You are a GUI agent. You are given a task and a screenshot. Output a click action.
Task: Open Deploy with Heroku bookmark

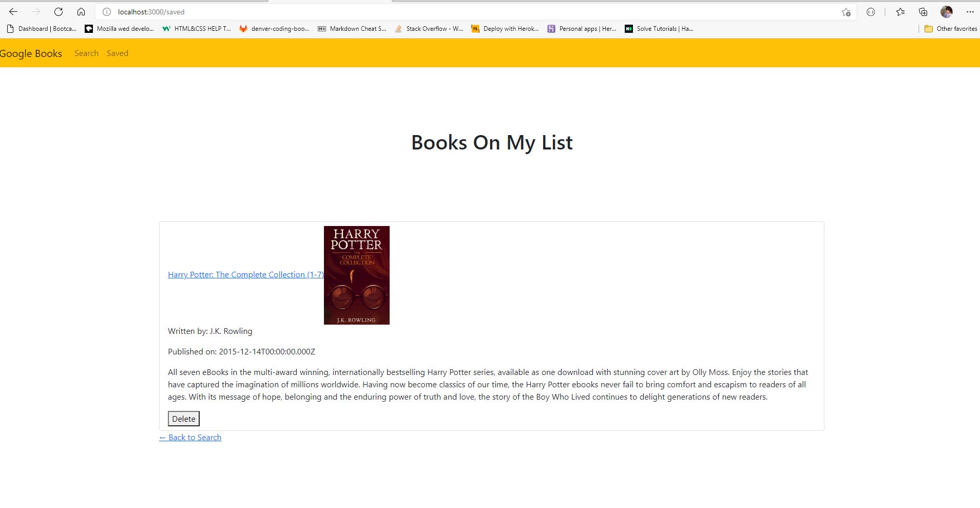(x=505, y=29)
